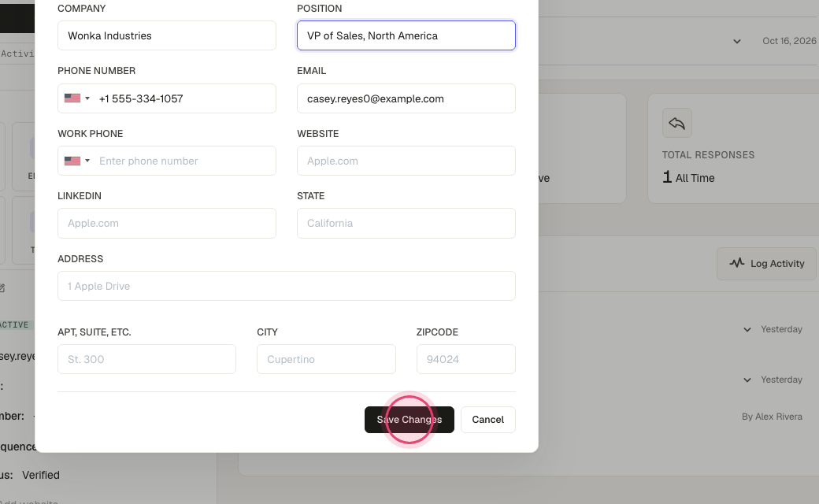Screen dimensions: 819x504
Task: Focus the Zipcode input field
Action: click(466, 359)
